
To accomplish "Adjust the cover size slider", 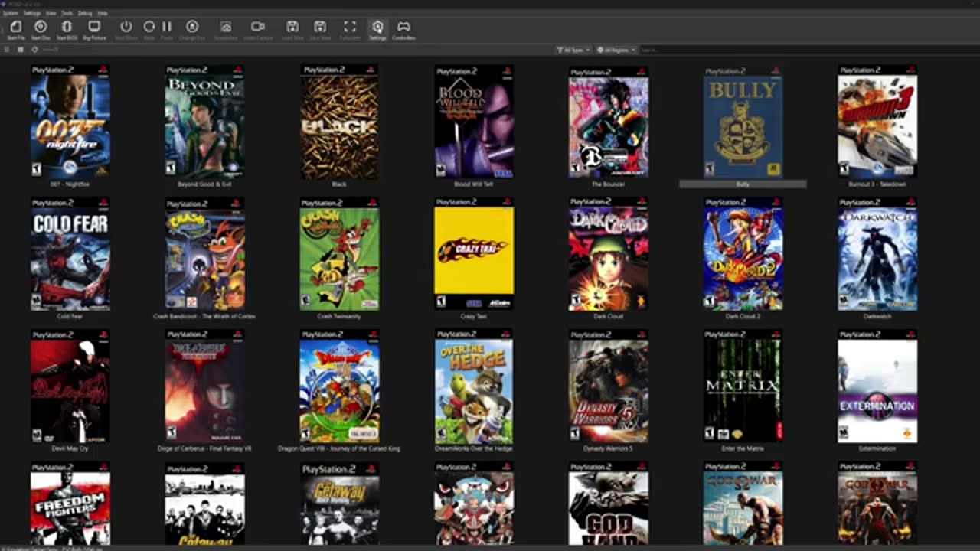I will tap(51, 50).
